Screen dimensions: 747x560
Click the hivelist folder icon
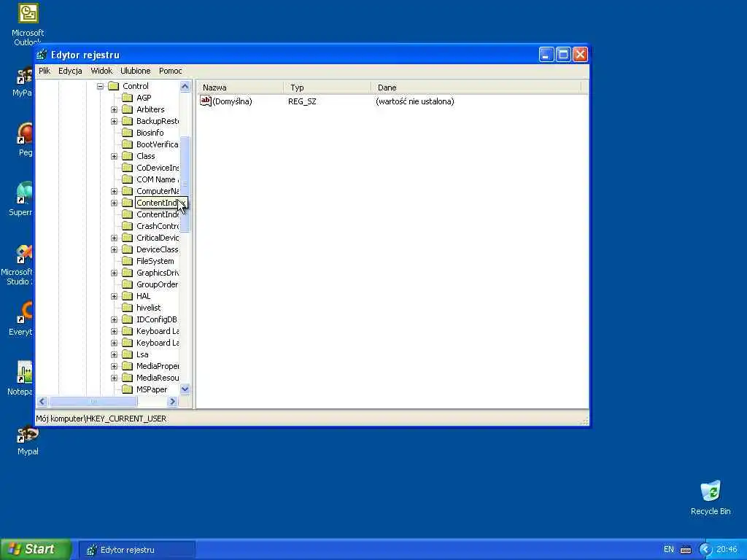127,308
